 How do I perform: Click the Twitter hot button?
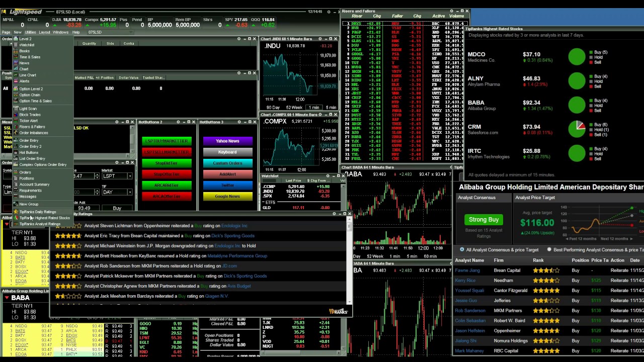227,186
